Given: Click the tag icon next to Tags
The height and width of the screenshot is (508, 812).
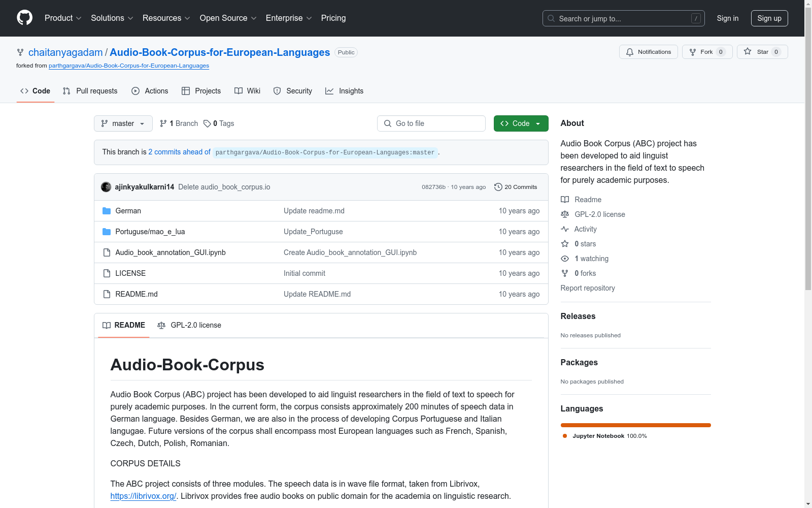Looking at the screenshot, I should point(207,123).
